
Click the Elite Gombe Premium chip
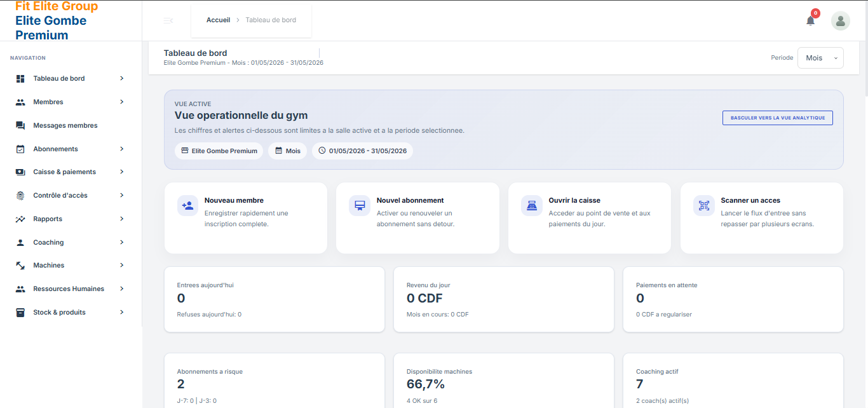(x=219, y=151)
